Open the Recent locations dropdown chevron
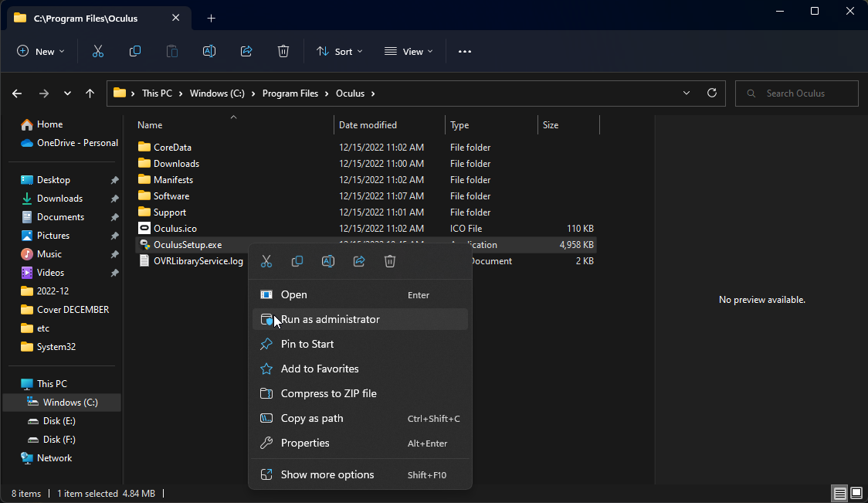This screenshot has width=868, height=503. tap(67, 93)
